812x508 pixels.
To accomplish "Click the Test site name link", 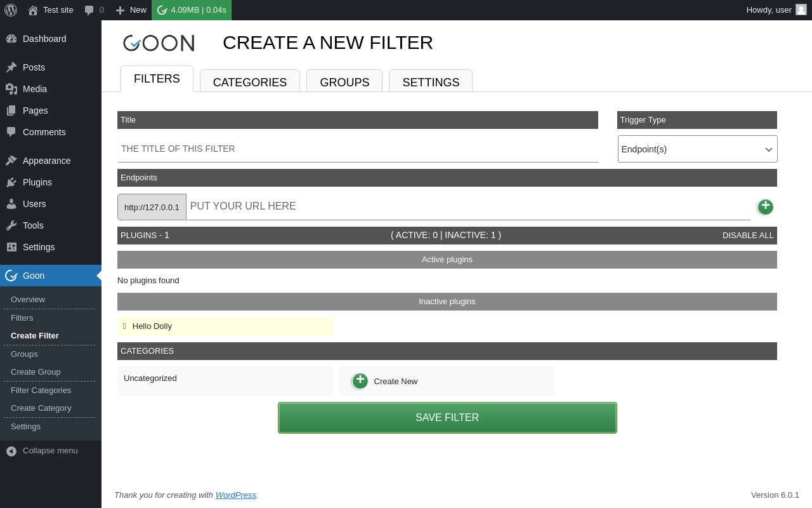I will [58, 10].
